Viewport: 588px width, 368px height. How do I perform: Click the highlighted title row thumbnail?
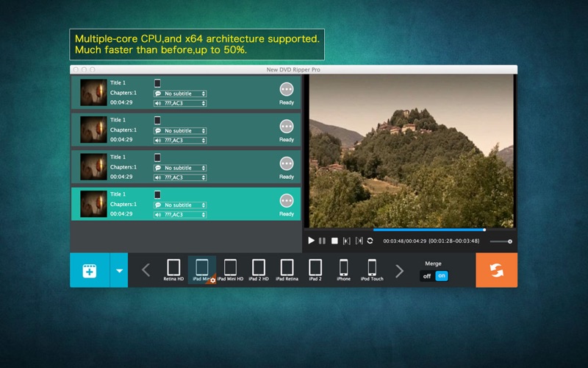93,204
